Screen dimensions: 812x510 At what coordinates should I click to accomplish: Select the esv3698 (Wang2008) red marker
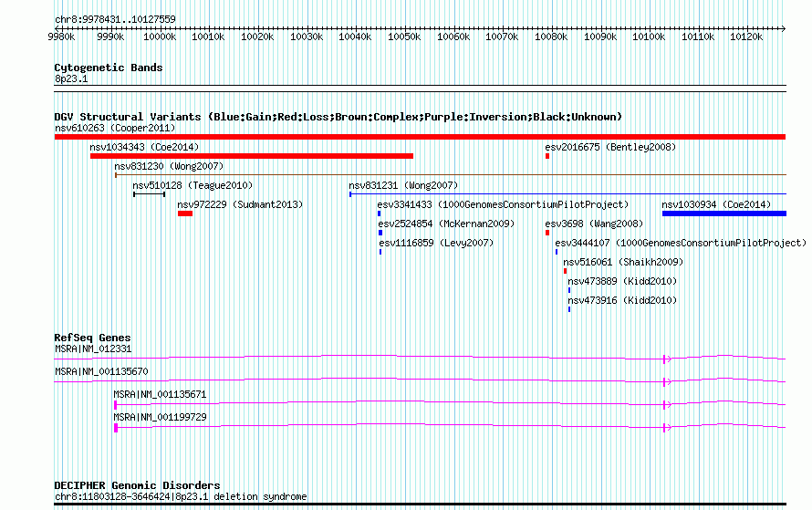[547, 233]
